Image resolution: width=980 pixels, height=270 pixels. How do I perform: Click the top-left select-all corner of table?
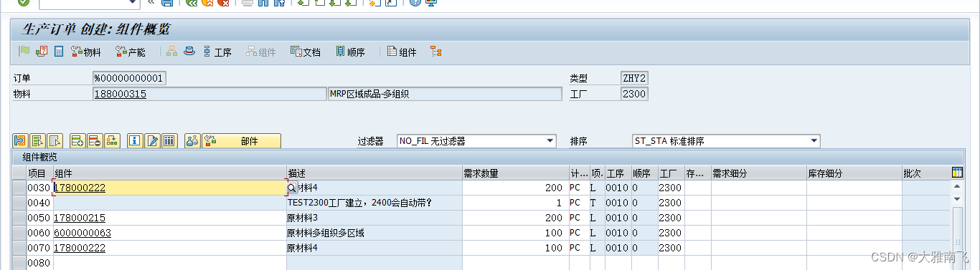[x=20, y=173]
